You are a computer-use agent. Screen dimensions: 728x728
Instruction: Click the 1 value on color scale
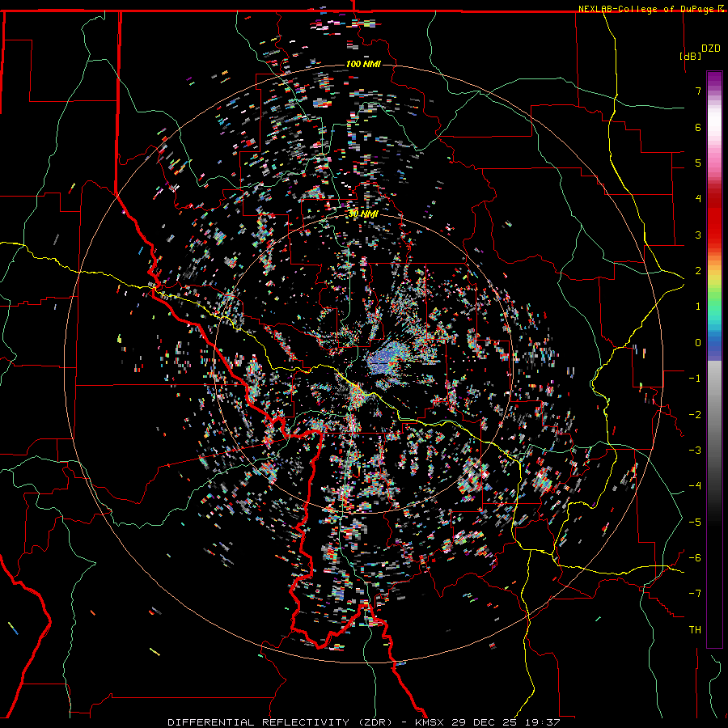tap(698, 307)
